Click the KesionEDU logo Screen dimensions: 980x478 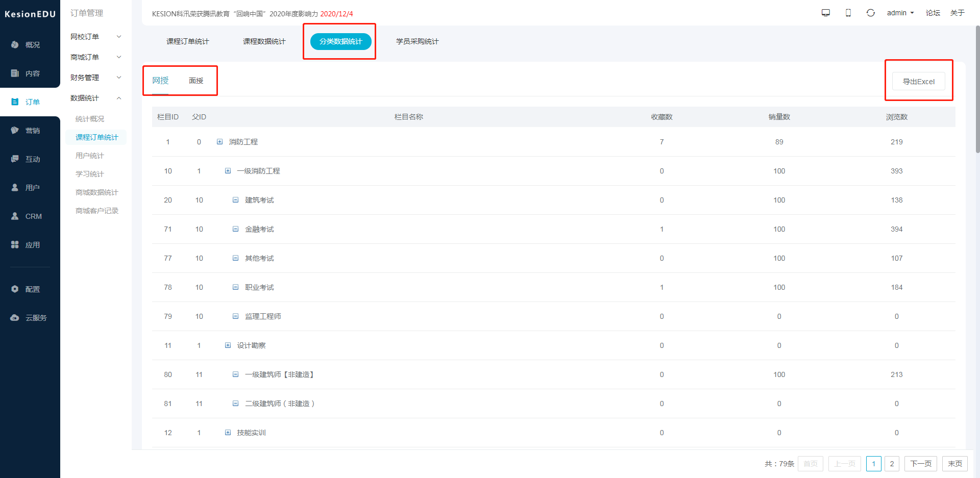[x=30, y=14]
